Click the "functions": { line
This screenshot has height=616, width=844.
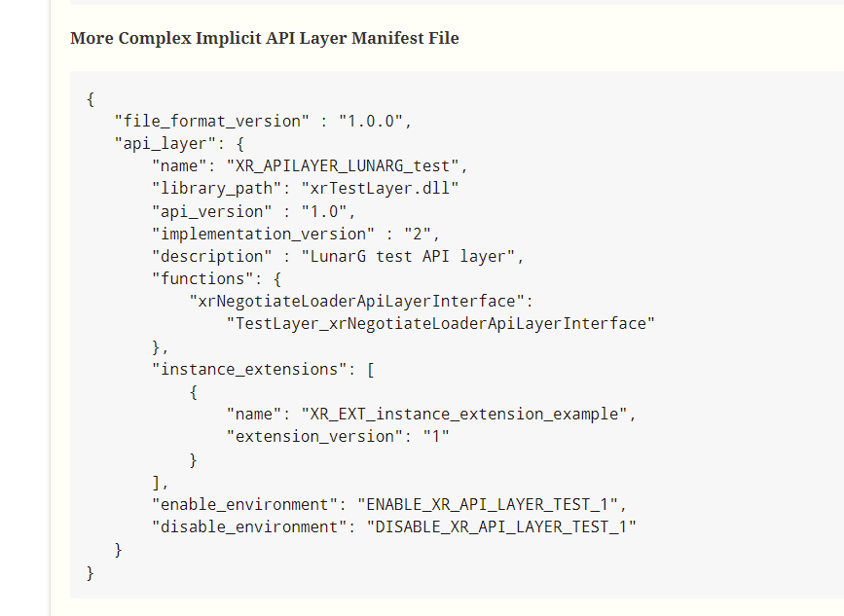[216, 278]
